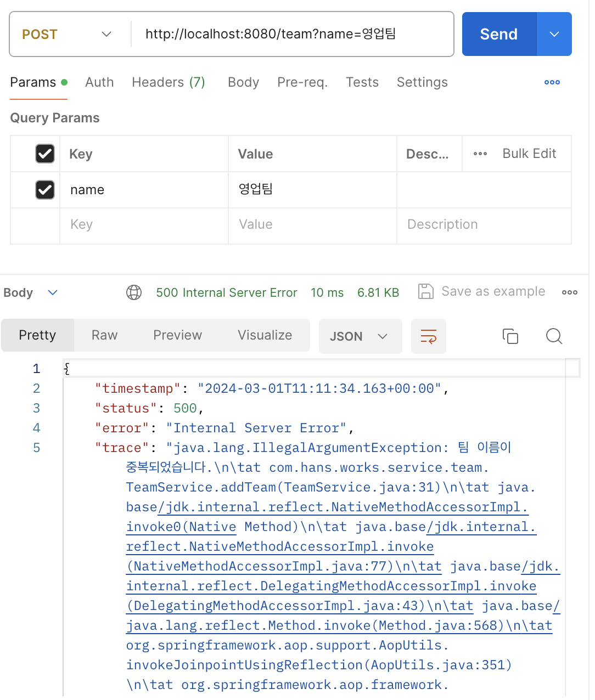The image size is (595, 700).
Task: Open the Headers (7) tab
Action: [169, 82]
